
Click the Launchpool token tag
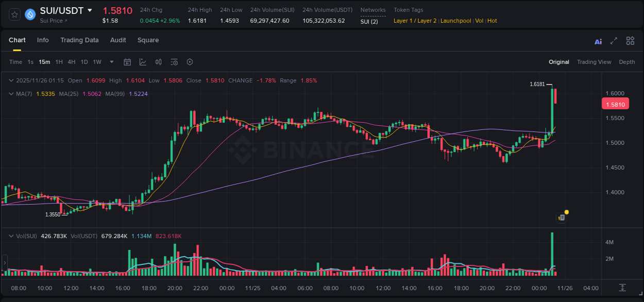click(x=455, y=21)
